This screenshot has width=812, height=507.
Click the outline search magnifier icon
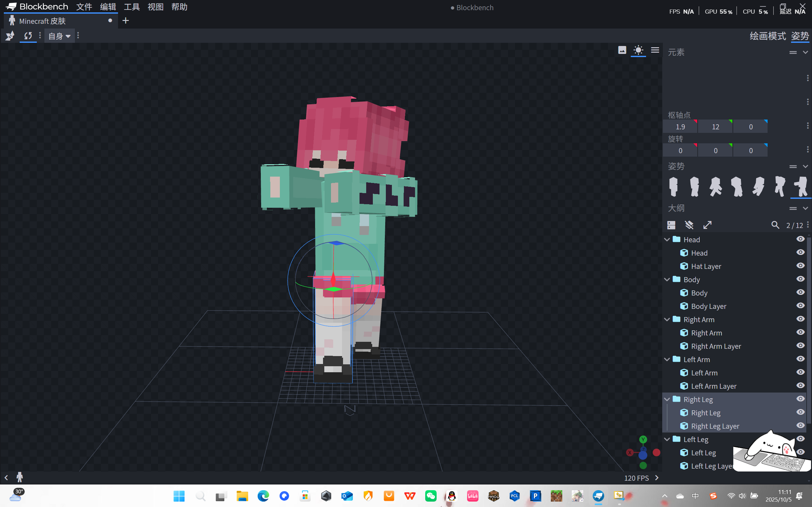point(775,225)
